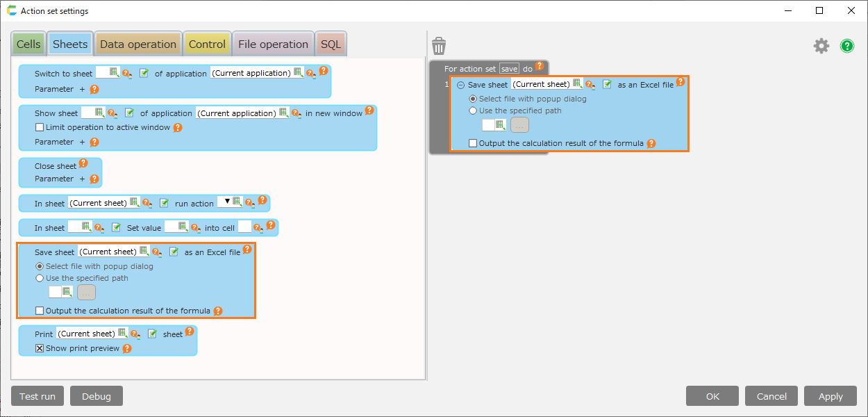Uncheck Show print preview checkbox

[40, 349]
